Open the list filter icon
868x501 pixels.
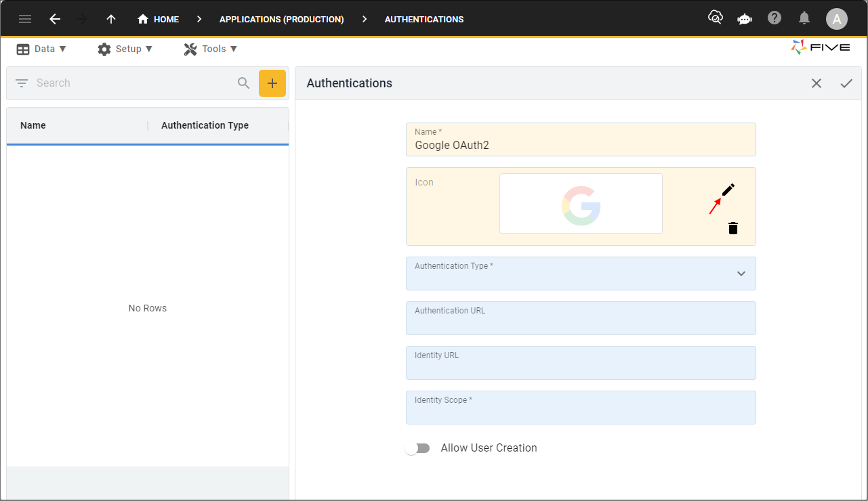[x=22, y=83]
